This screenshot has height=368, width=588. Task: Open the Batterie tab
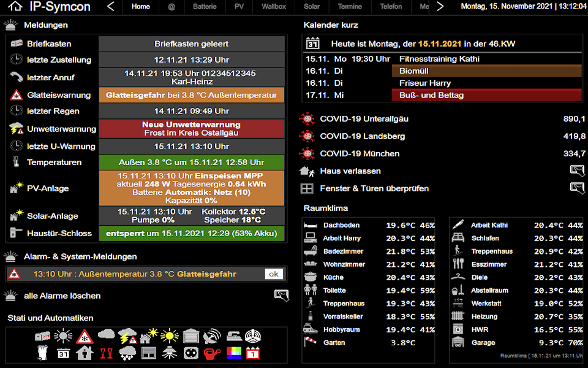205,7
